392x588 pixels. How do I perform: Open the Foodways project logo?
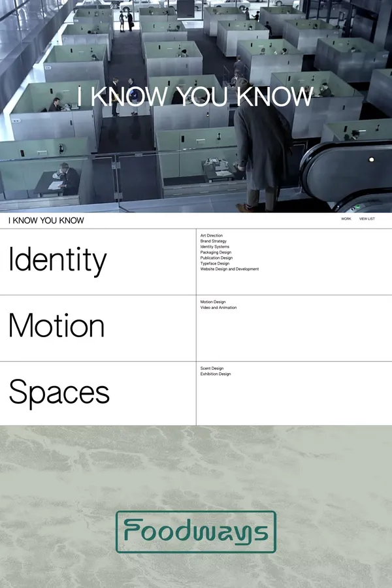pos(196,532)
